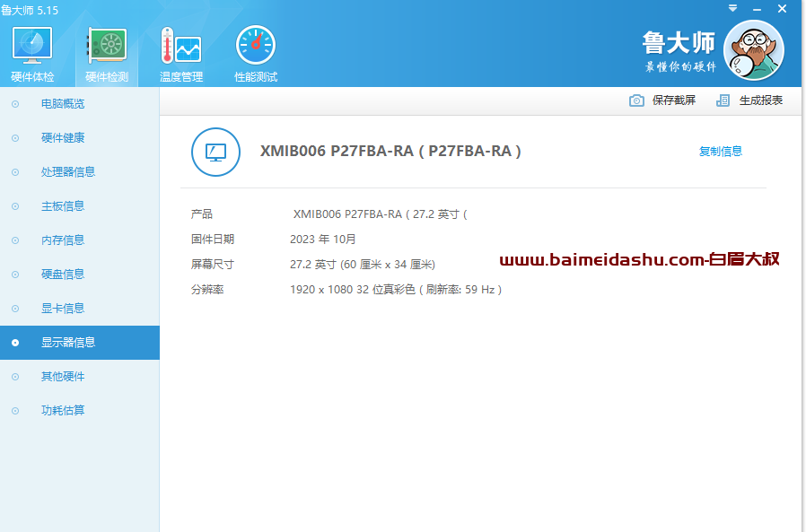Click the 产品 value XMIB006 P27FBA-RA ( 27.2 英寸 (

click(381, 214)
